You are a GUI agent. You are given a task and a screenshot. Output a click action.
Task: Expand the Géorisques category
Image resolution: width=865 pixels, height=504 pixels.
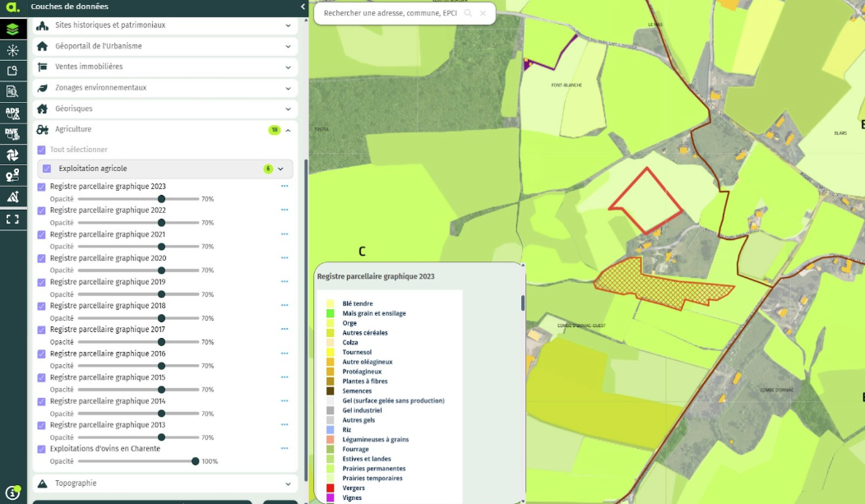tap(288, 109)
